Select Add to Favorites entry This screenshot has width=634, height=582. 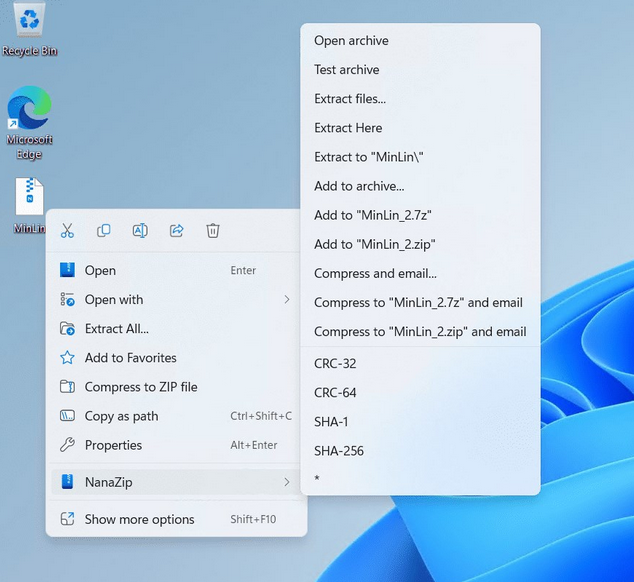[176, 358]
